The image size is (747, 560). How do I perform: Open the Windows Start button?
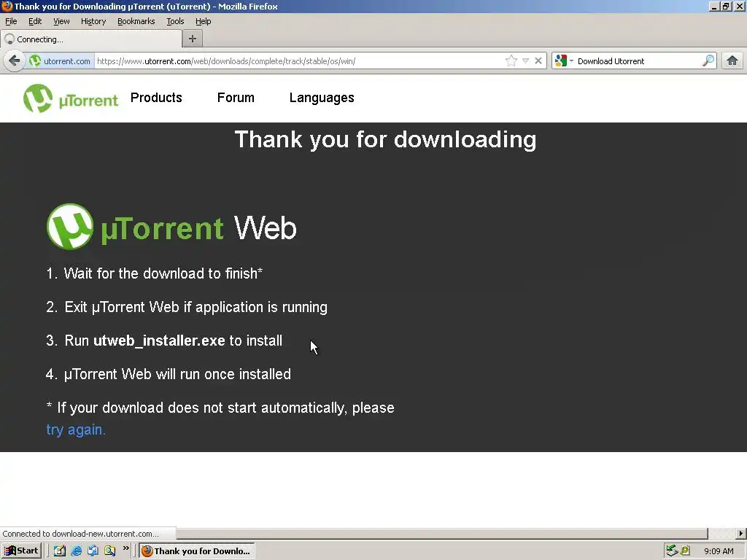pyautogui.click(x=21, y=551)
